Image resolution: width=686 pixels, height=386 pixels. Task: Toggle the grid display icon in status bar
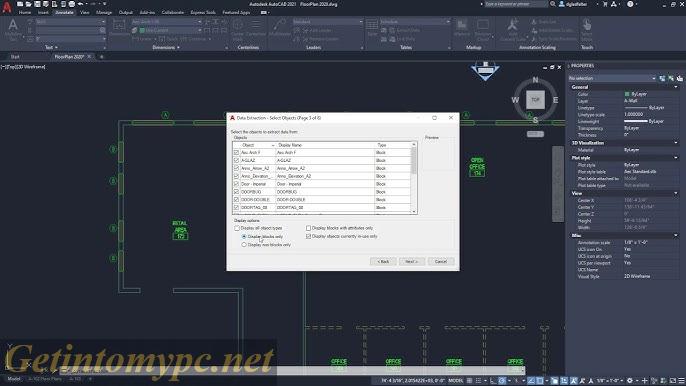tap(469, 380)
